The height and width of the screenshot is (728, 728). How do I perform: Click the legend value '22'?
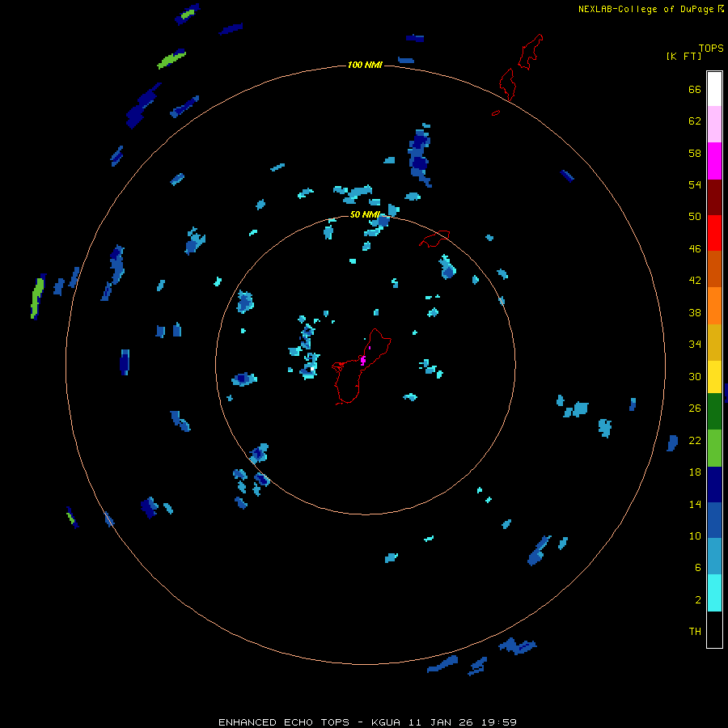tap(695, 440)
